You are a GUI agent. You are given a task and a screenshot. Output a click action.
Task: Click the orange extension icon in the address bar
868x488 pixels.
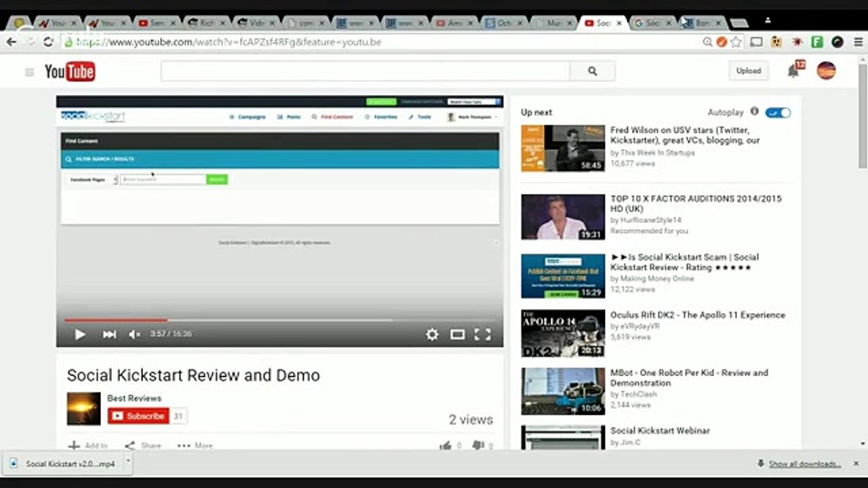pos(722,42)
